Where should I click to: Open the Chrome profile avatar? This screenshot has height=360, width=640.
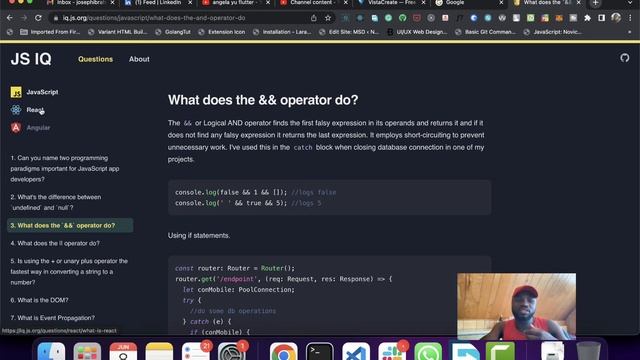[616, 18]
